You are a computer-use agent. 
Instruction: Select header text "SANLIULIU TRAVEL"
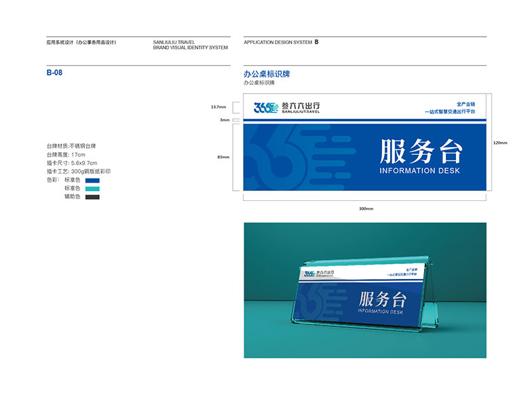click(174, 42)
